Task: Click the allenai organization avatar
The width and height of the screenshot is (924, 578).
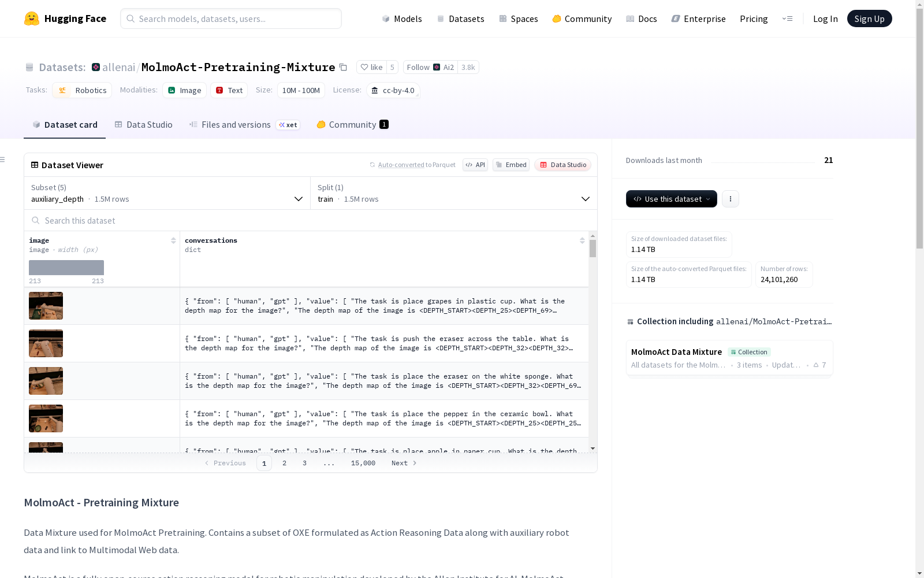Action: 96,67
